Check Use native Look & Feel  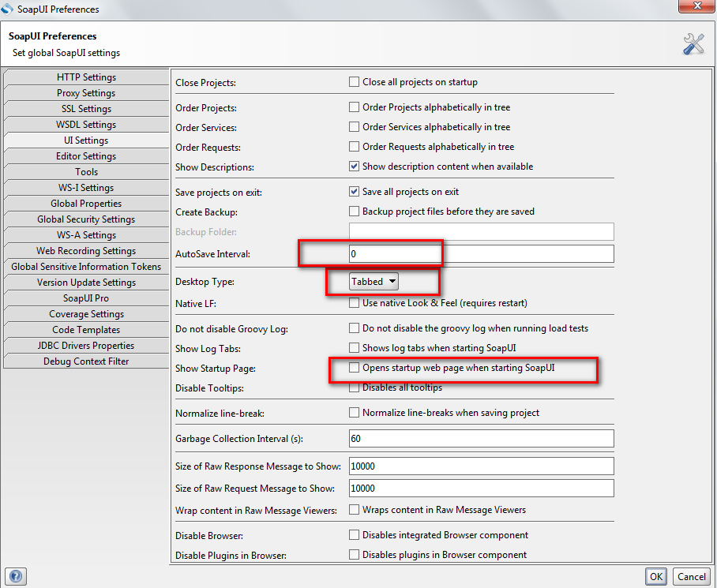click(354, 302)
